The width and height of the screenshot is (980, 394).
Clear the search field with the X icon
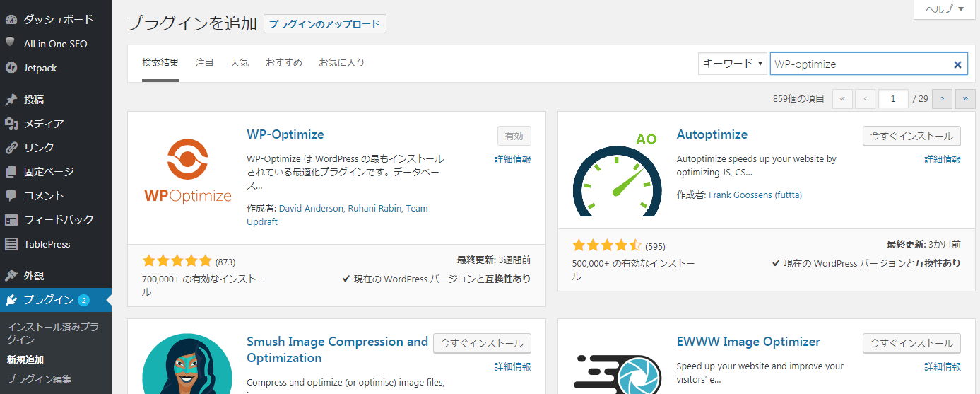957,64
